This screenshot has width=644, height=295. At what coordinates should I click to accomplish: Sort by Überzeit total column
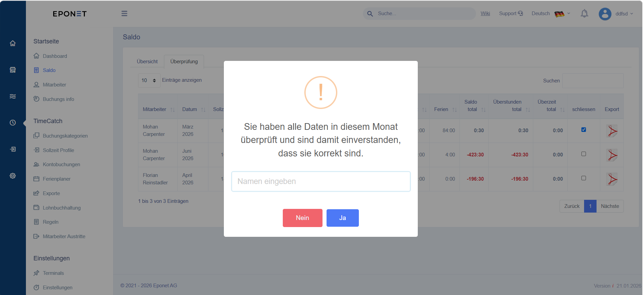pyautogui.click(x=550, y=106)
